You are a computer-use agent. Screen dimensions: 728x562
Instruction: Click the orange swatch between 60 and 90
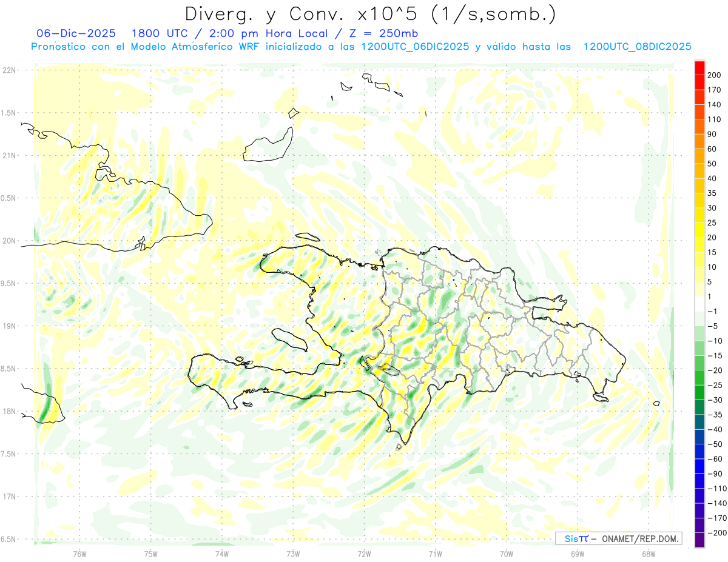point(699,141)
